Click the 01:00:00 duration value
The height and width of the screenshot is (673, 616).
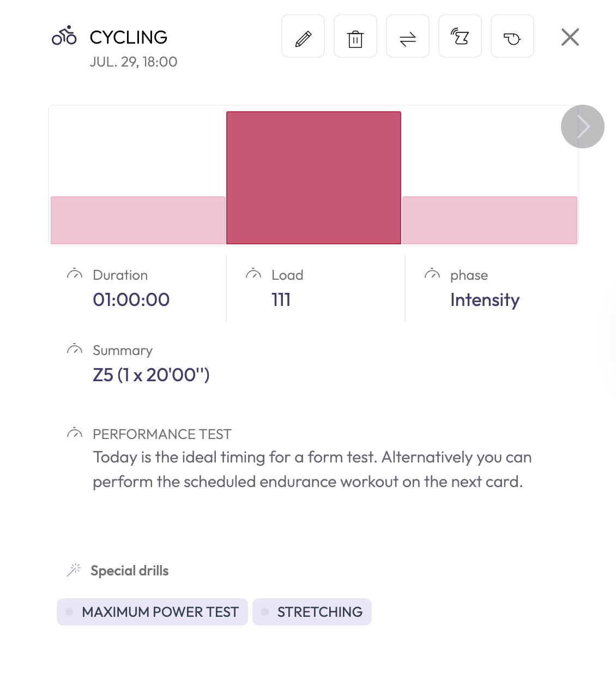pyautogui.click(x=131, y=299)
